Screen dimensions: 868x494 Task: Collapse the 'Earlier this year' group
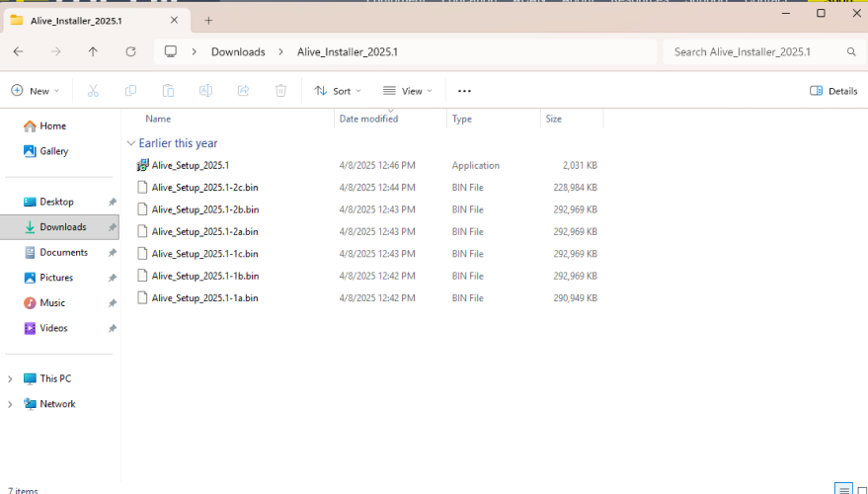[x=131, y=143]
